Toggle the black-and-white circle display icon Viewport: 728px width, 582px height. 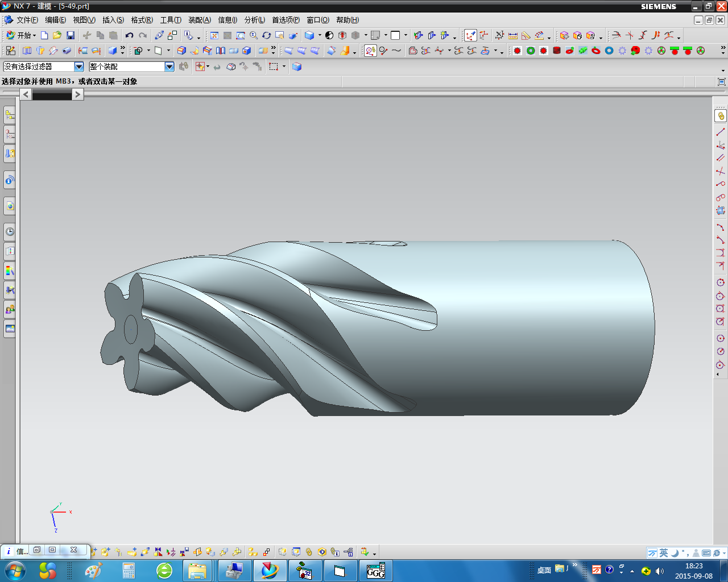coord(329,35)
